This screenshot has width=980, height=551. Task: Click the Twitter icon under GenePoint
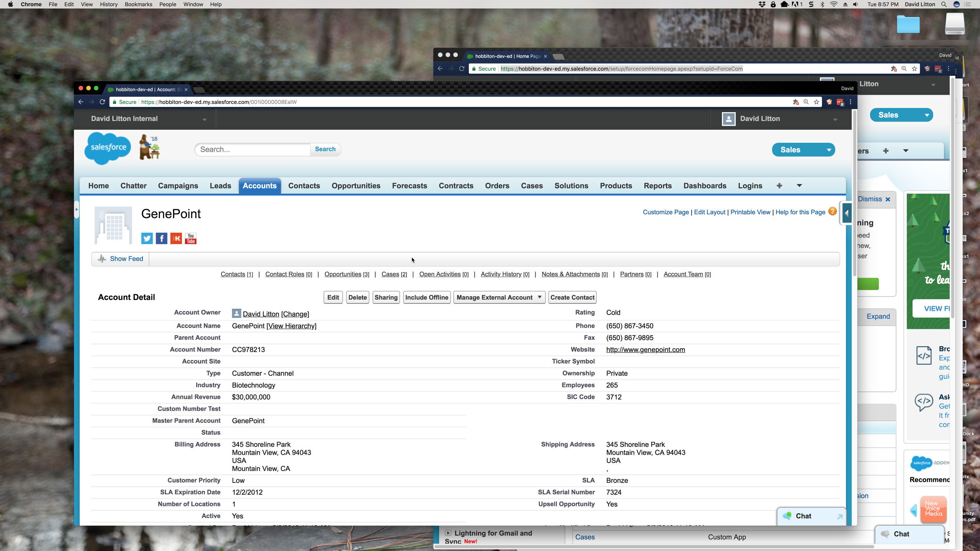tap(147, 238)
